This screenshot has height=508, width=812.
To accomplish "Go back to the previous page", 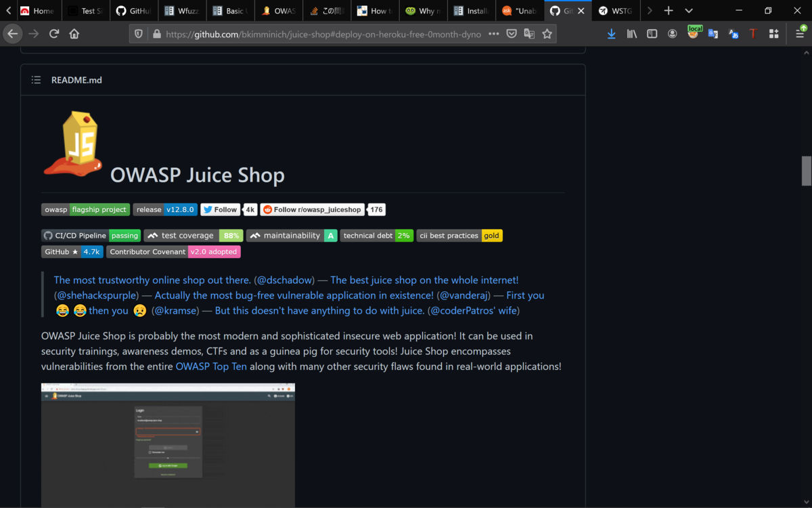I will 13,34.
